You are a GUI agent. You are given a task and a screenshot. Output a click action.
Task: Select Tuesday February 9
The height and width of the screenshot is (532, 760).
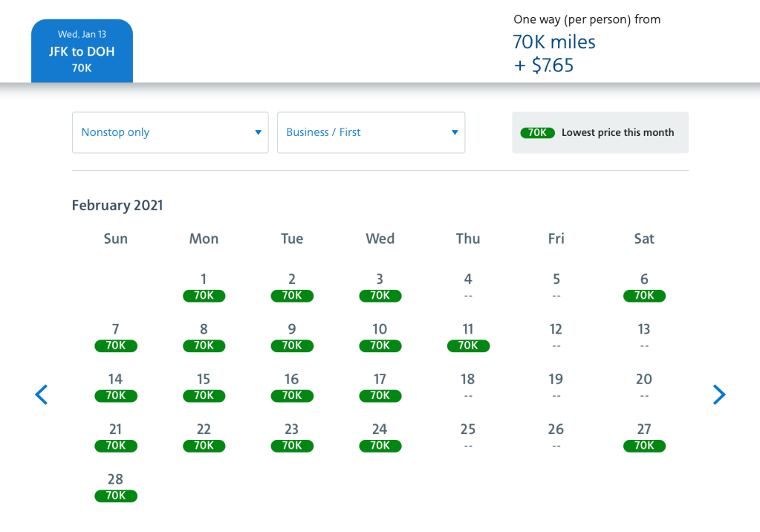click(x=292, y=337)
